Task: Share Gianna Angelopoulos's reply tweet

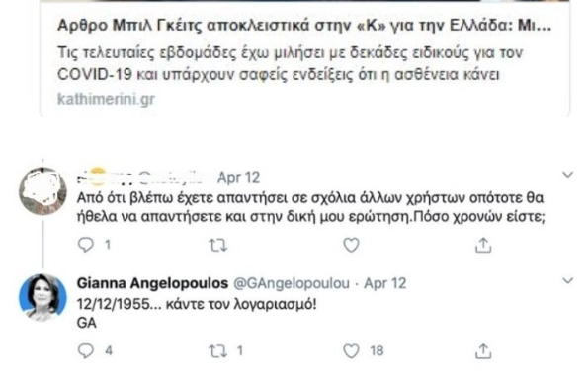Action: [483, 351]
